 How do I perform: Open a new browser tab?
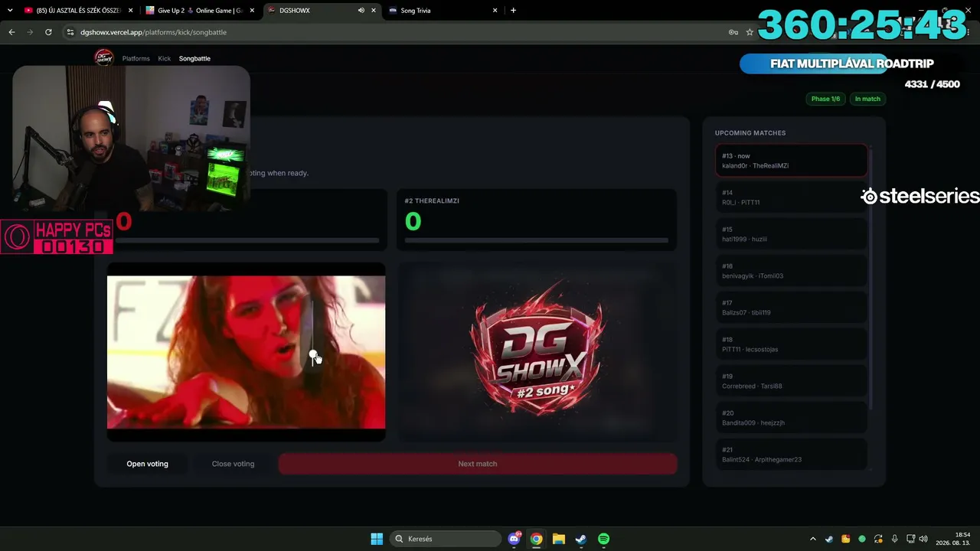pyautogui.click(x=513, y=11)
